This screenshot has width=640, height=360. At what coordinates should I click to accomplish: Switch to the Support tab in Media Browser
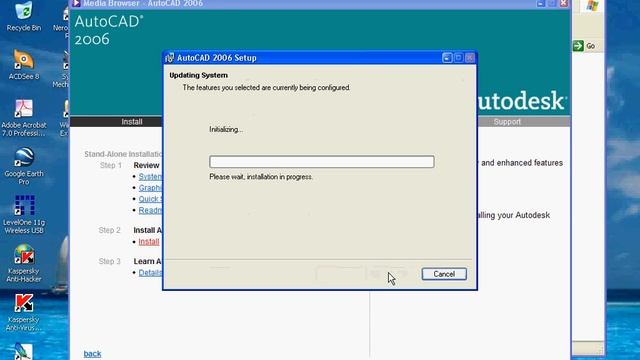coord(507,122)
